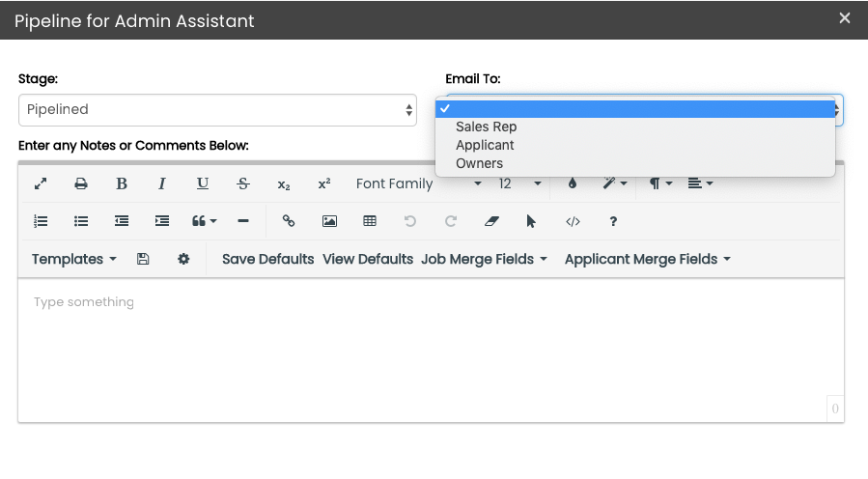
Task: Open the Templates dropdown
Action: (73, 259)
